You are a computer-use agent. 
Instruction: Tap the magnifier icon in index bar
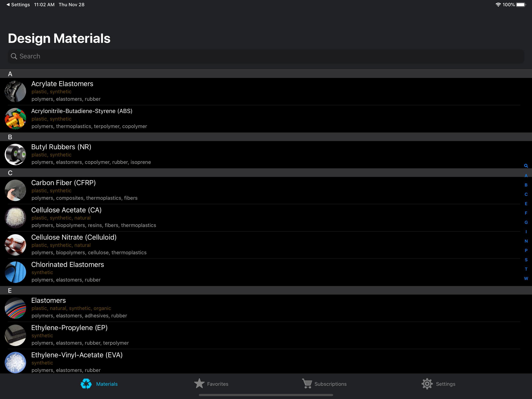[x=526, y=166]
